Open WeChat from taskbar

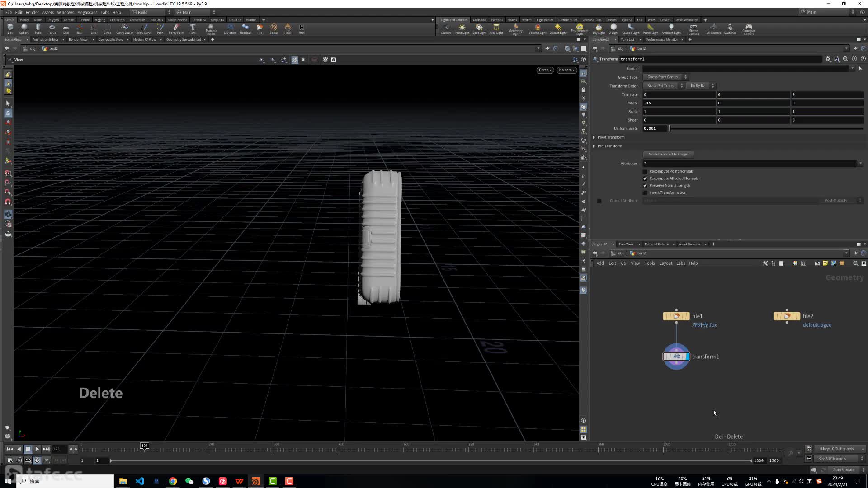[x=189, y=481]
